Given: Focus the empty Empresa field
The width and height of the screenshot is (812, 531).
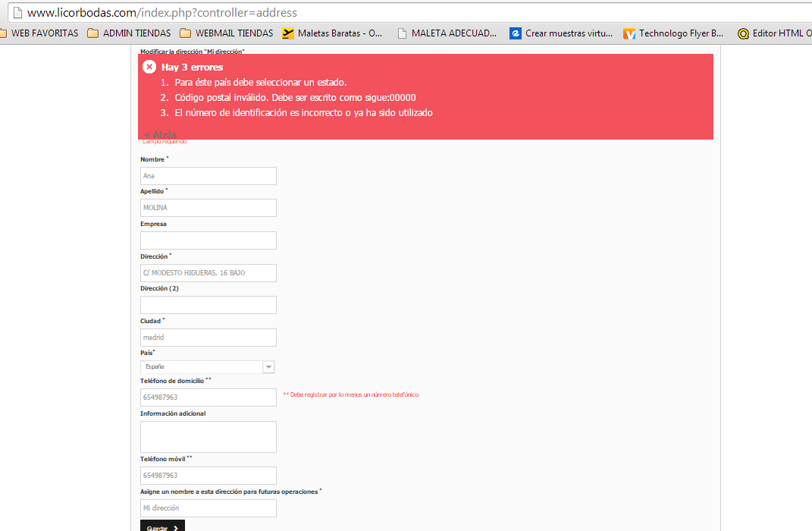Looking at the screenshot, I should pyautogui.click(x=208, y=240).
